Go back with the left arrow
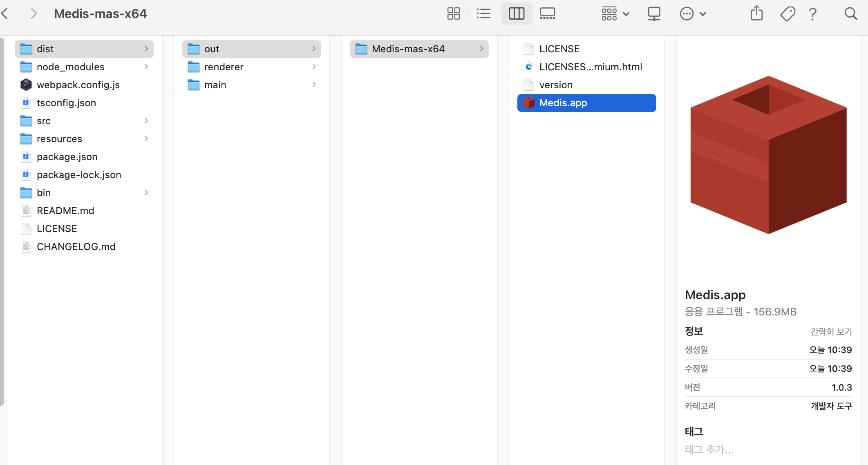Viewport: 868px width, 465px height. [x=5, y=13]
